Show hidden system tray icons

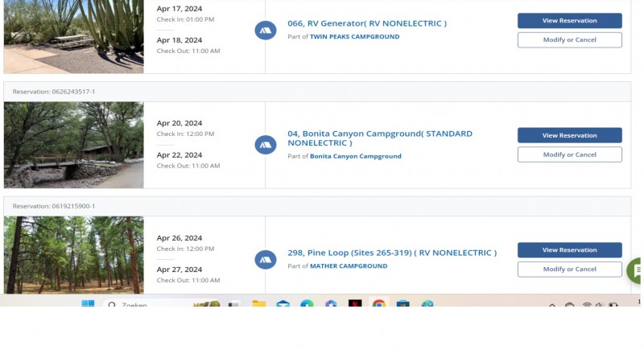(552, 306)
